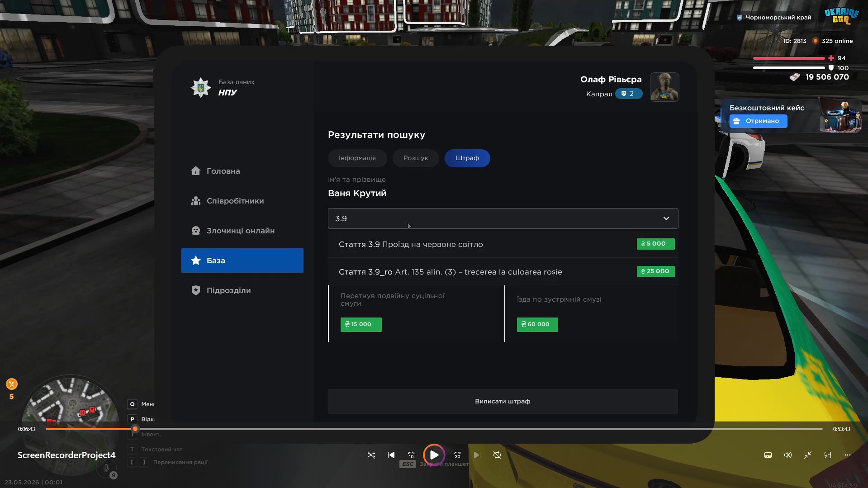Click the ₴ 15 000 fine amount
The width and height of the screenshot is (868, 488).
pos(361,325)
